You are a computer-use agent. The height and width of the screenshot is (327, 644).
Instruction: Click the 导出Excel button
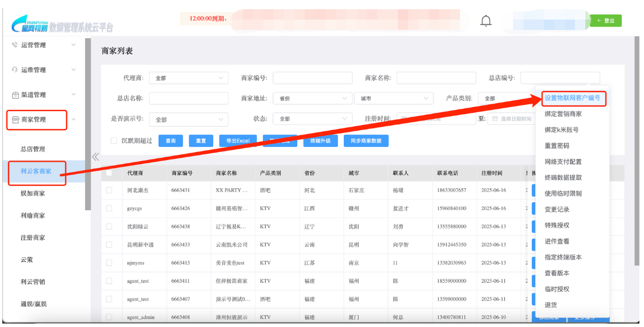click(238, 140)
